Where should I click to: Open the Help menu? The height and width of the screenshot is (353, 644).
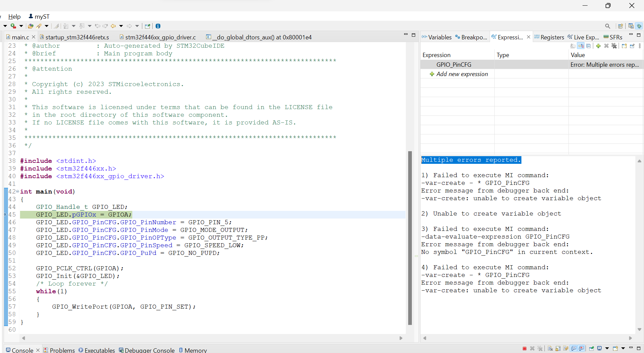coord(14,17)
